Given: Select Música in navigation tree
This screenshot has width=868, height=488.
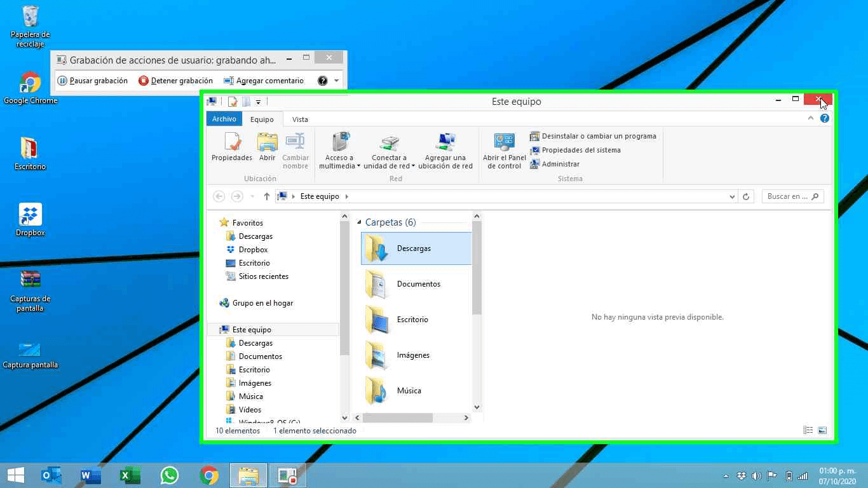Looking at the screenshot, I should coord(250,396).
